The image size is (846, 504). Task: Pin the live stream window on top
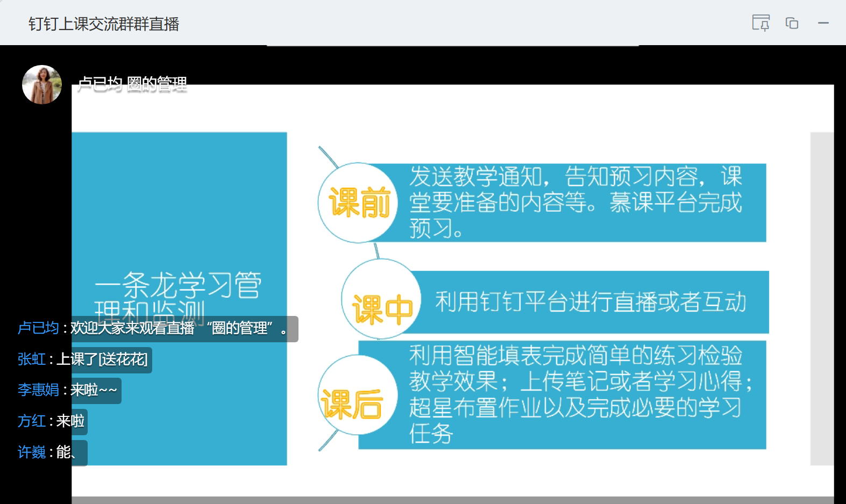click(x=760, y=23)
